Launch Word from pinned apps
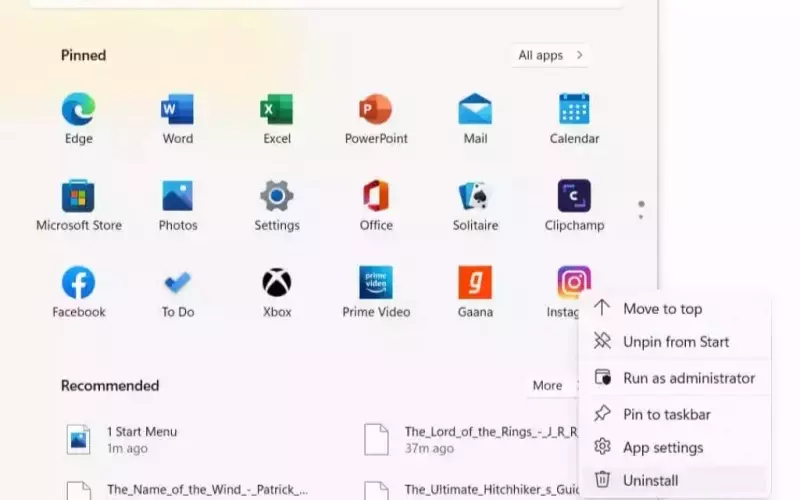The image size is (800, 500). 178,118
